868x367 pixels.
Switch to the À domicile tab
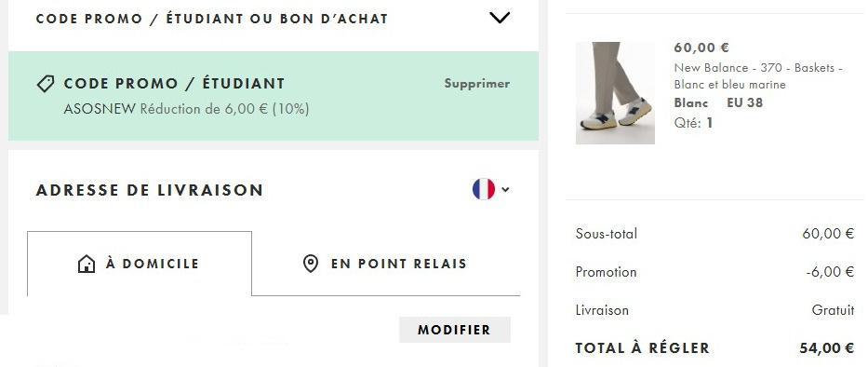(x=140, y=264)
